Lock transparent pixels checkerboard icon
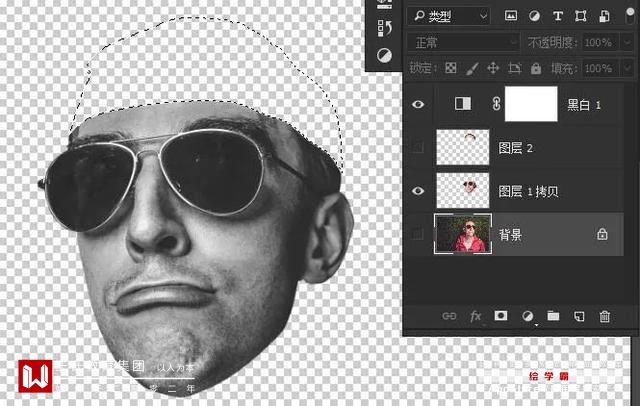Viewport: 640px width, 406px height. pos(451,68)
